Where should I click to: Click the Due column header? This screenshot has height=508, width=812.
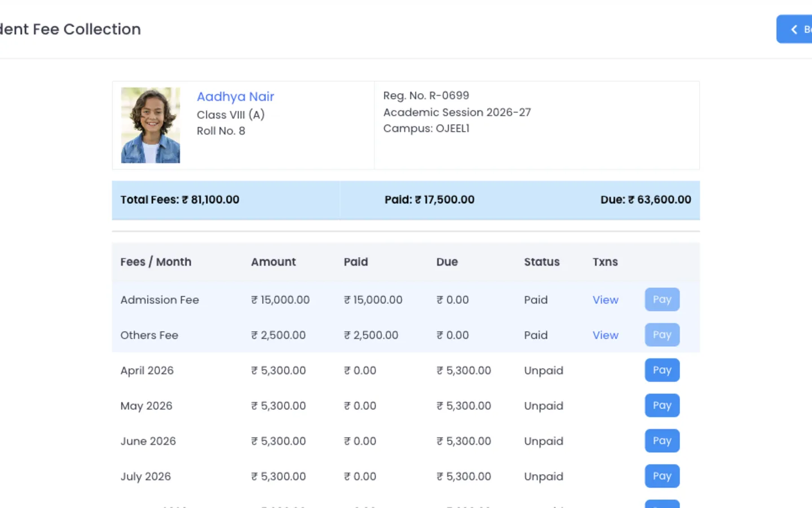(447, 262)
